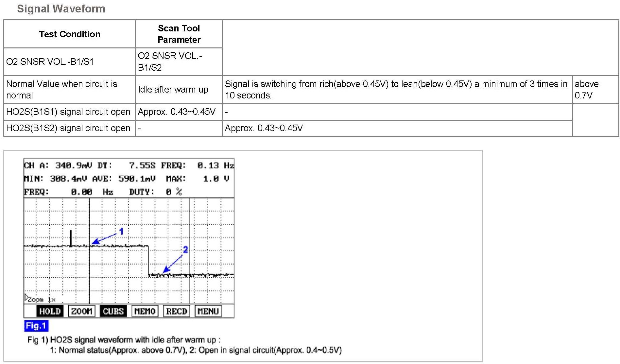Click the DUTY: 0 % reading
Image resolution: width=620 pixels, height=364 pixels.
pyautogui.click(x=156, y=192)
